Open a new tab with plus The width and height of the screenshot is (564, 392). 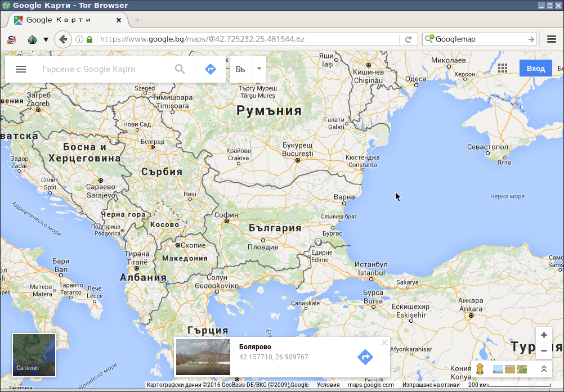(137, 20)
